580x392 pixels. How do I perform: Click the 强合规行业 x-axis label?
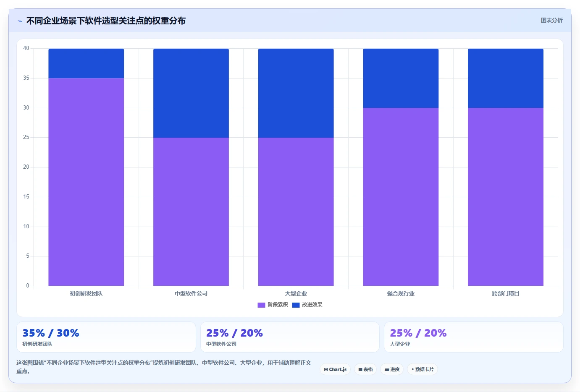coord(401,293)
